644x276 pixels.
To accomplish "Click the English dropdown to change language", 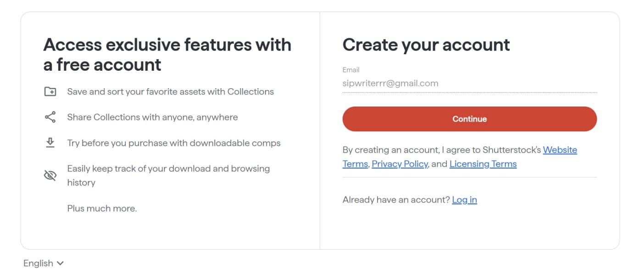I will [x=44, y=263].
